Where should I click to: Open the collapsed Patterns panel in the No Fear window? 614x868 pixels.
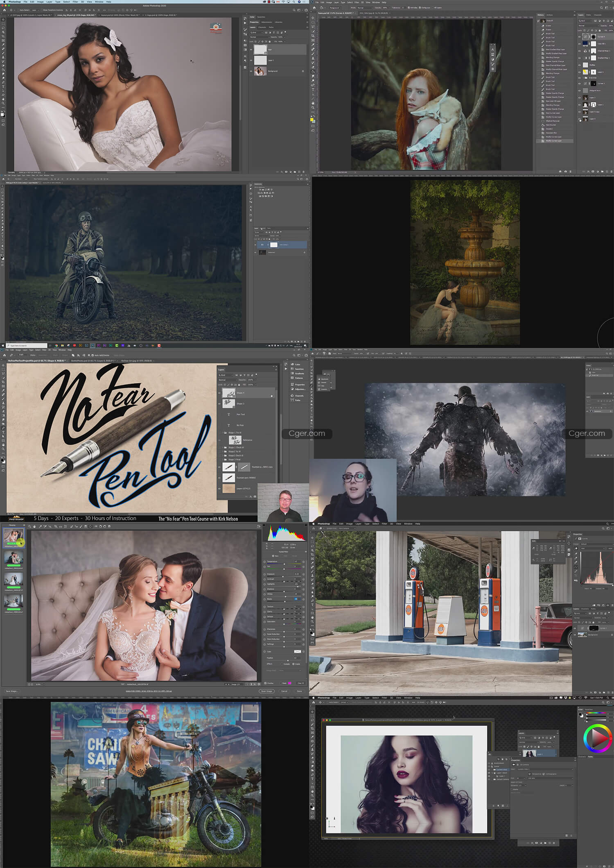pyautogui.click(x=297, y=378)
